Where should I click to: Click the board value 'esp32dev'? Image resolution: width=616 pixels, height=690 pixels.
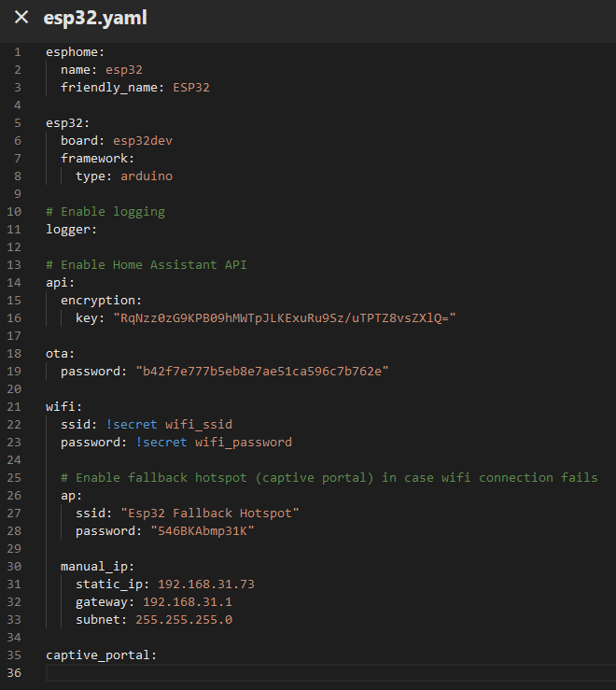coord(143,141)
